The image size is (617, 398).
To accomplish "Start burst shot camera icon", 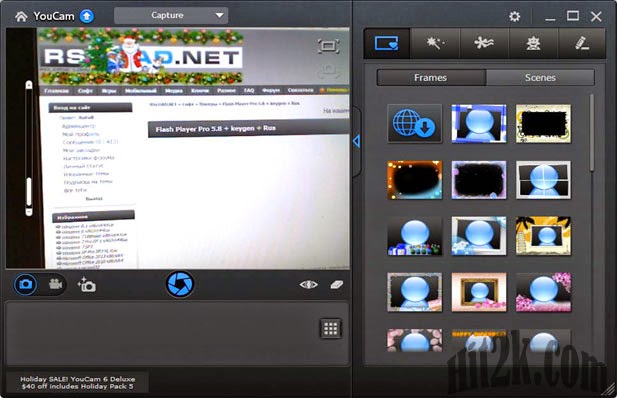I will pyautogui.click(x=87, y=285).
